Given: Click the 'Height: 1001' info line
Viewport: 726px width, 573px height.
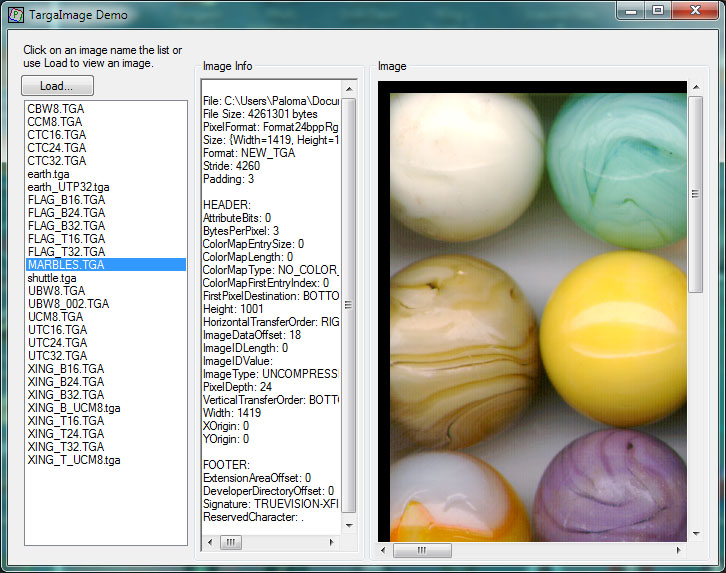Looking at the screenshot, I should click(233, 309).
